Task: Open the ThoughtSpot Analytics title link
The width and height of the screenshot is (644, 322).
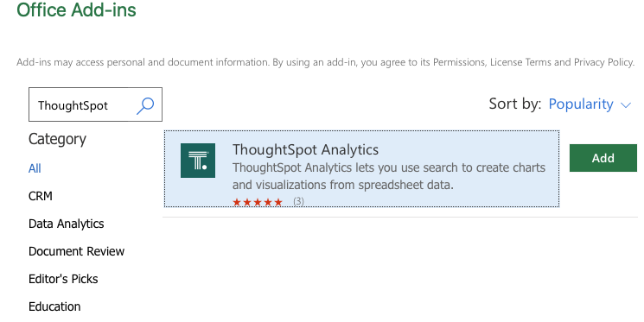Action: [305, 149]
